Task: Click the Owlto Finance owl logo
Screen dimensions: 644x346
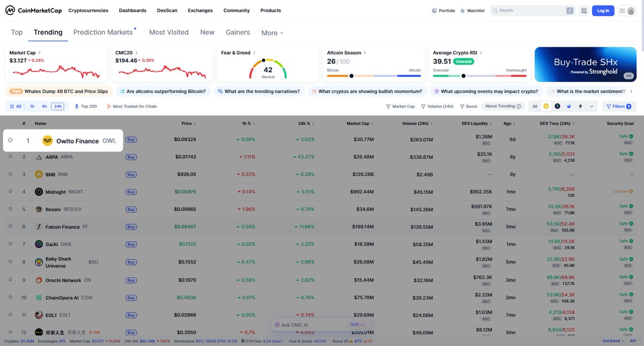Action: pos(47,141)
